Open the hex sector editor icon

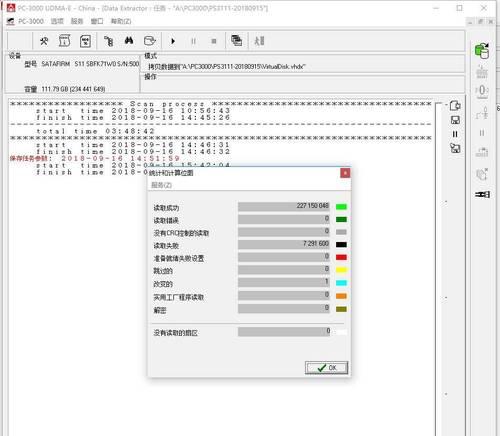[x=85, y=41]
